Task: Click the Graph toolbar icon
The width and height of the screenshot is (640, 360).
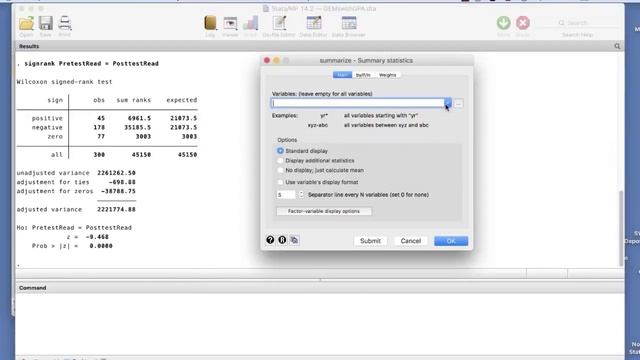Action: [x=251, y=23]
